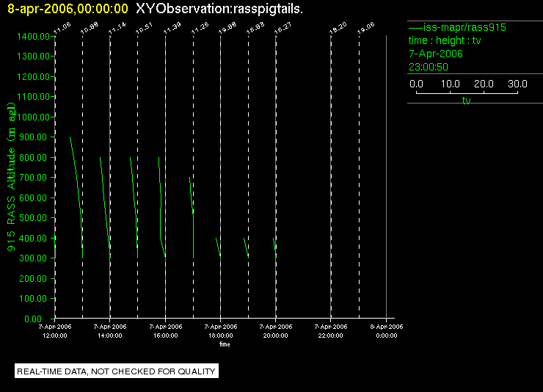Screen dimensions: 543x392
Task: Click the green legend line sample
Action: [415, 27]
